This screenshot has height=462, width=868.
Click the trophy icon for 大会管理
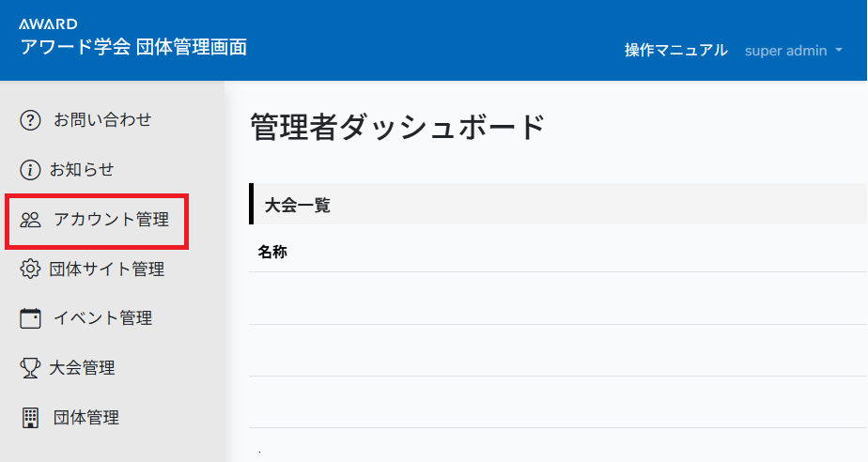point(31,368)
